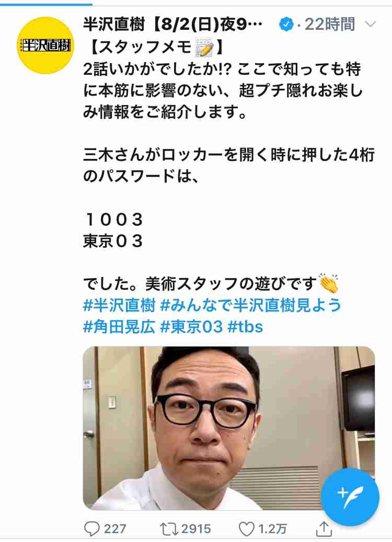The image size is (392, 542).
Task: Share the tweet via the upload icon
Action: pos(324,528)
